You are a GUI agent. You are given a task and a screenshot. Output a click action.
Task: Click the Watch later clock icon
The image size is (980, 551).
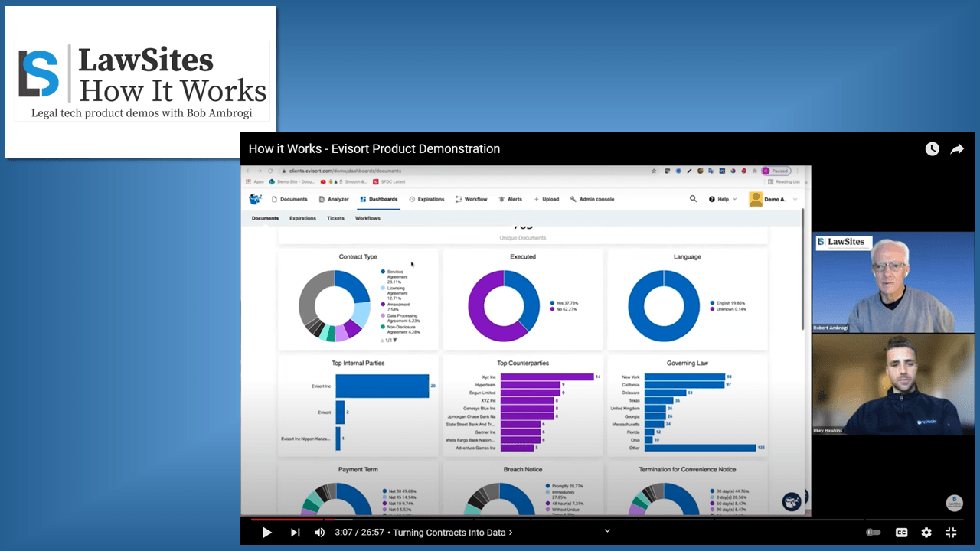coord(932,149)
